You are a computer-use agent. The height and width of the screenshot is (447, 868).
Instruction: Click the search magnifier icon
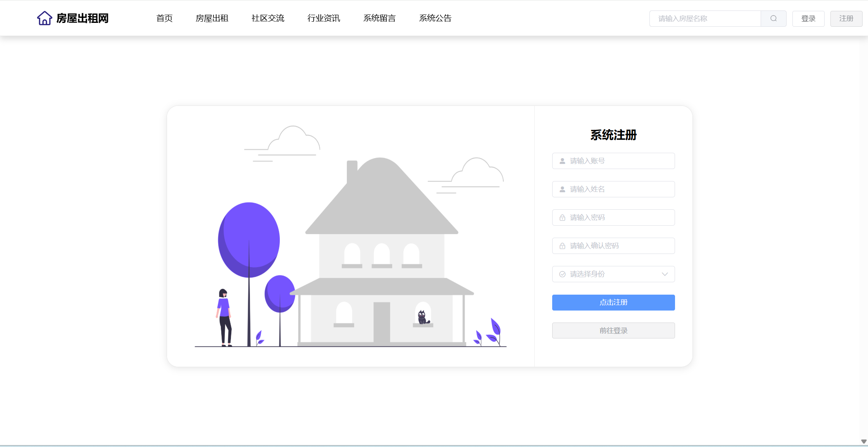(773, 19)
